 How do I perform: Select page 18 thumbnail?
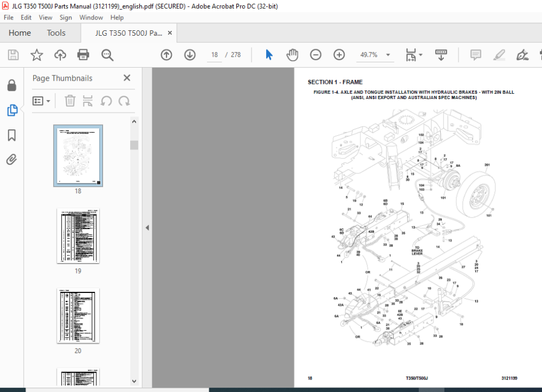pyautogui.click(x=78, y=156)
